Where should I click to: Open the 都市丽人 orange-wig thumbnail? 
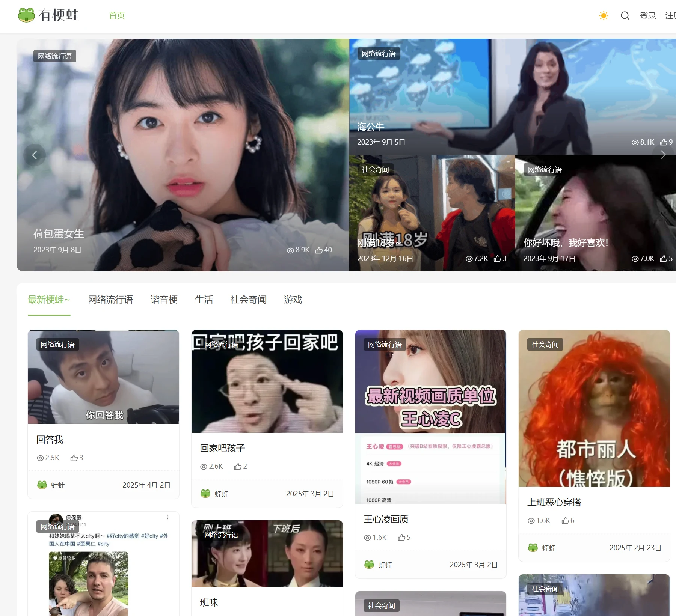point(594,408)
